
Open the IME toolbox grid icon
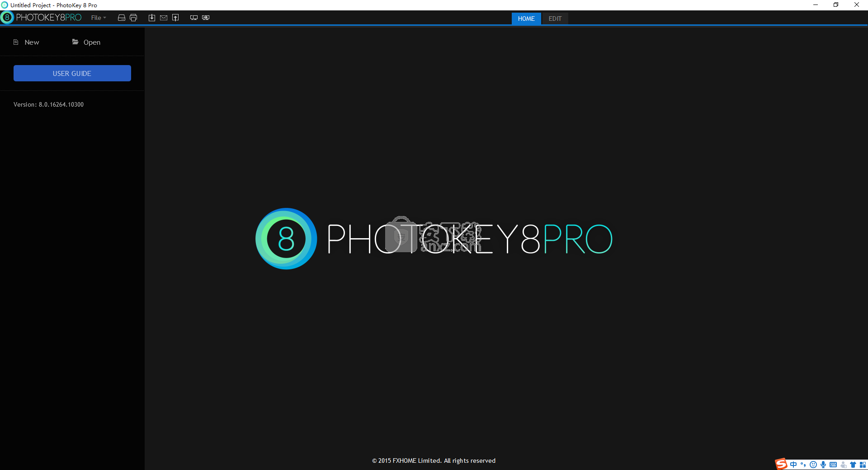863,465
